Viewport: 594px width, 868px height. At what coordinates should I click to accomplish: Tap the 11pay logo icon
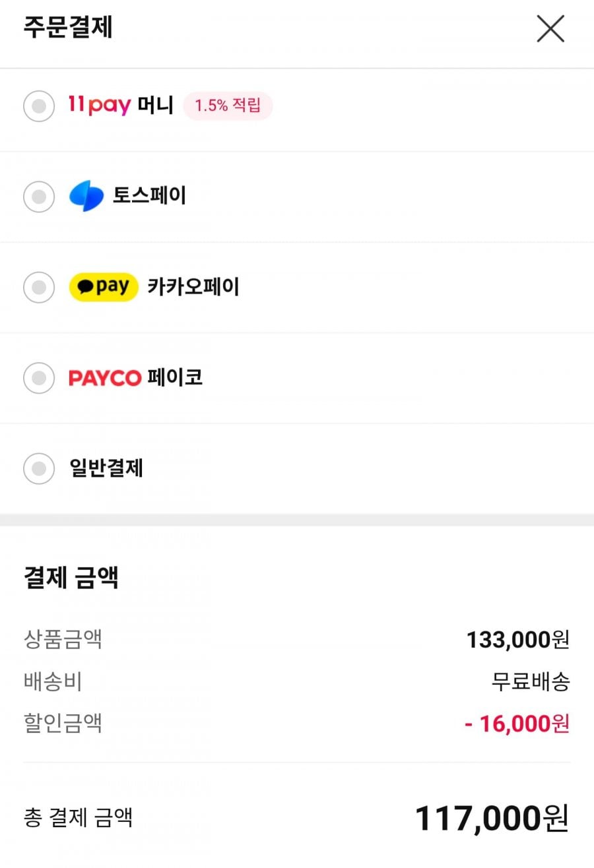pyautogui.click(x=100, y=106)
